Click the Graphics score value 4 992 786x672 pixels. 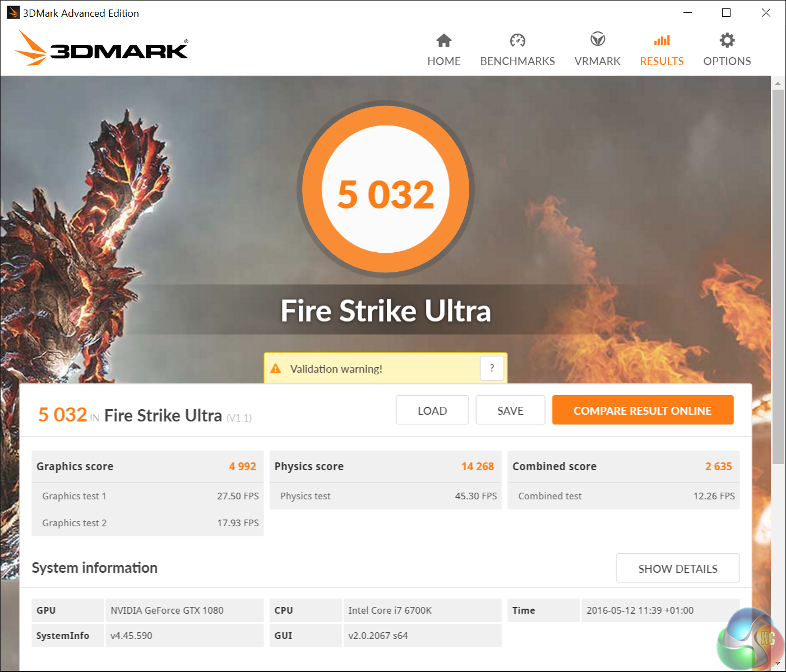coord(242,466)
